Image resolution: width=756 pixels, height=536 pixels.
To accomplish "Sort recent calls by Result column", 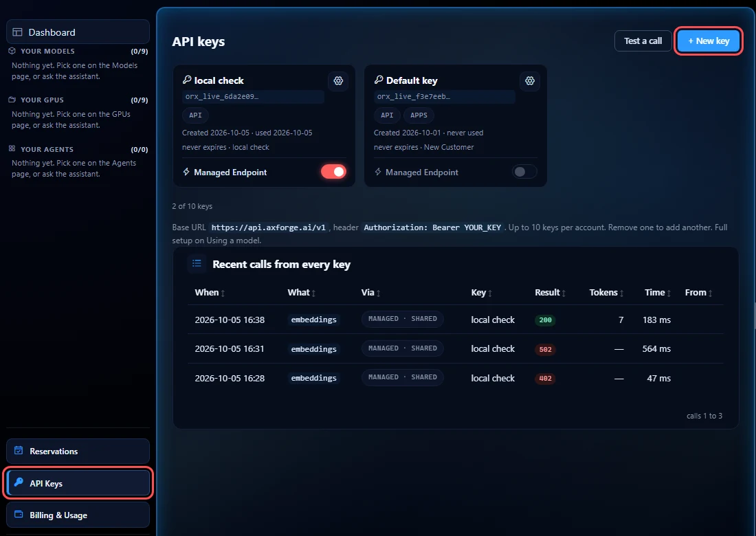I will pyautogui.click(x=550, y=293).
